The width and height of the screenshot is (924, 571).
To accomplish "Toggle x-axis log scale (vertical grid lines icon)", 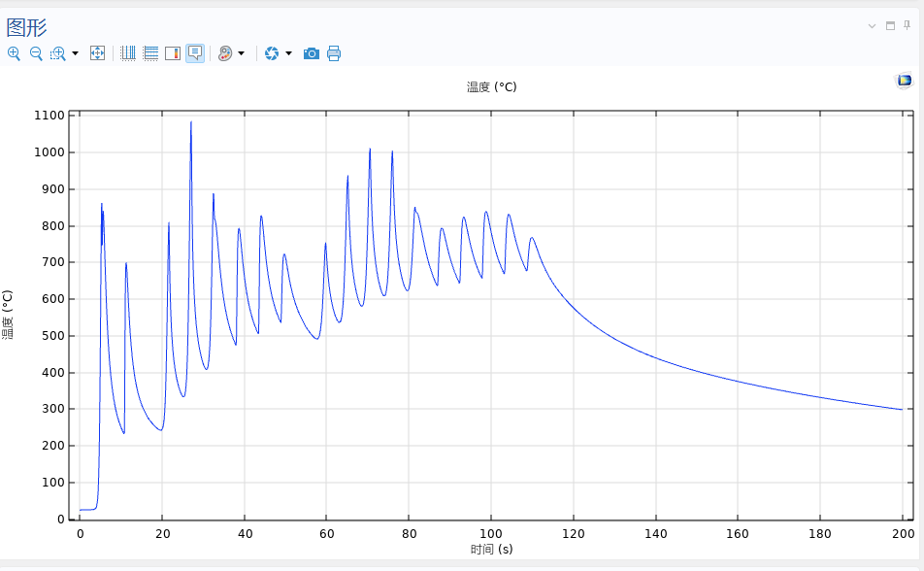I will [128, 53].
